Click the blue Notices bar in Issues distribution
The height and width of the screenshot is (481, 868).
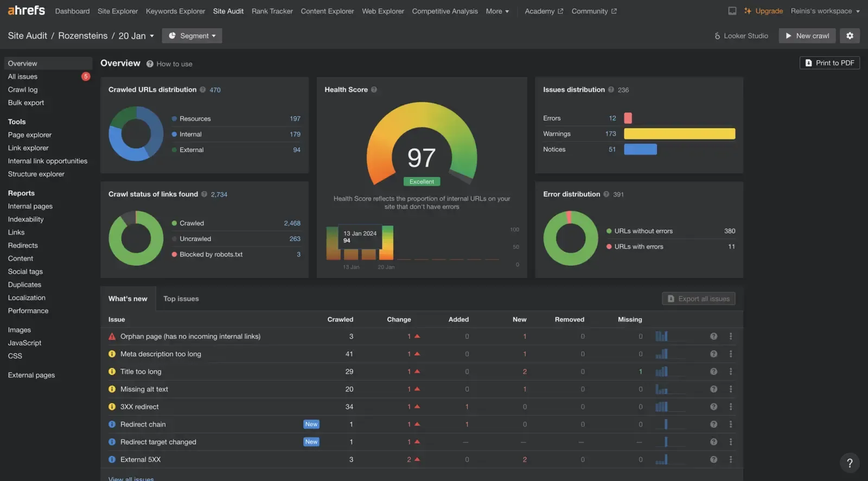pos(640,149)
